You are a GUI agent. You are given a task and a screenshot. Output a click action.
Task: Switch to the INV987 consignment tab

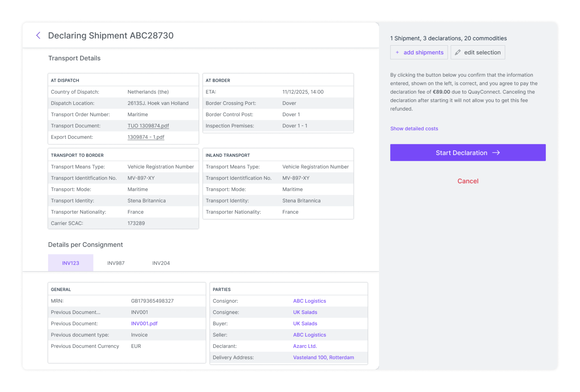116,263
